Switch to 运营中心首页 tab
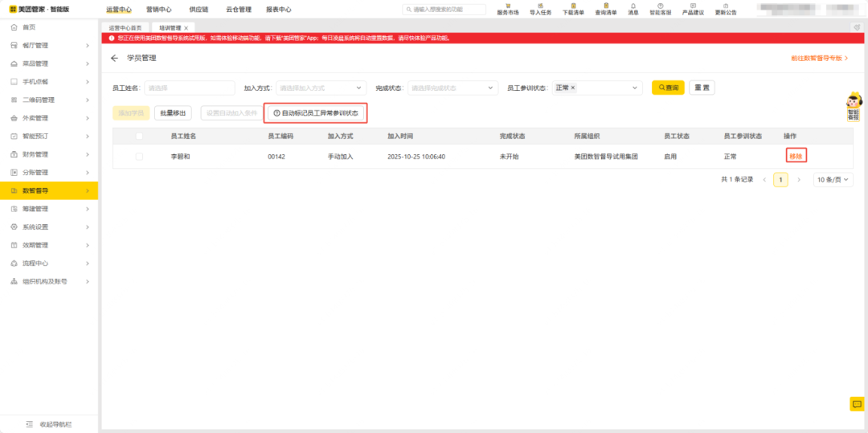 coord(125,28)
